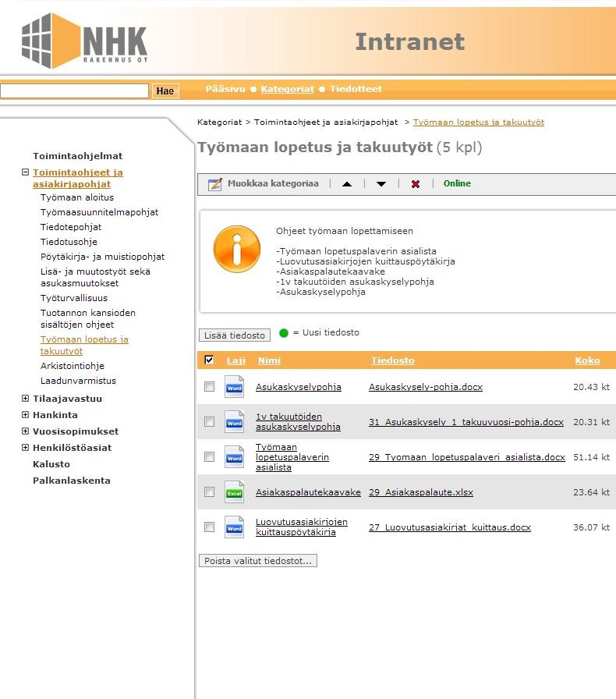Open the Asiakaspalautekaavake name link

click(x=308, y=492)
